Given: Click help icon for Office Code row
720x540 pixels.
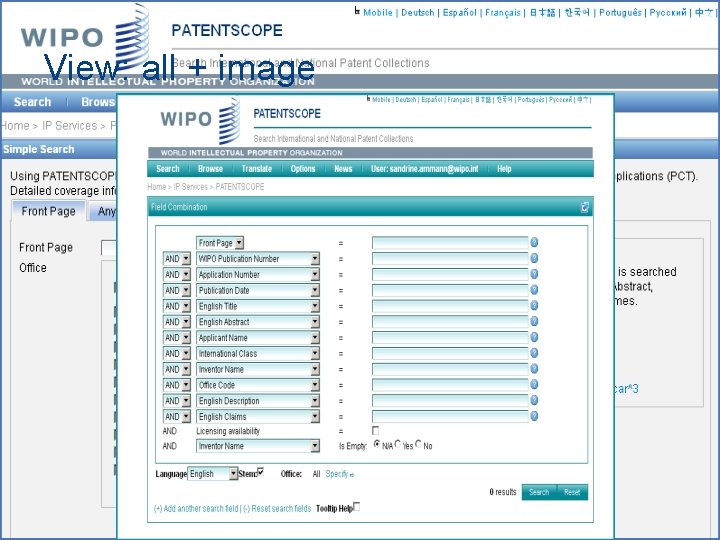Looking at the screenshot, I should coord(534,384).
